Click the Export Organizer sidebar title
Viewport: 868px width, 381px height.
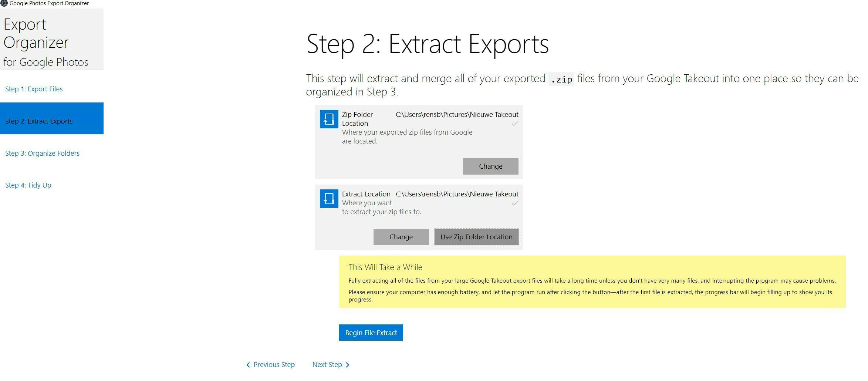pyautogui.click(x=36, y=33)
